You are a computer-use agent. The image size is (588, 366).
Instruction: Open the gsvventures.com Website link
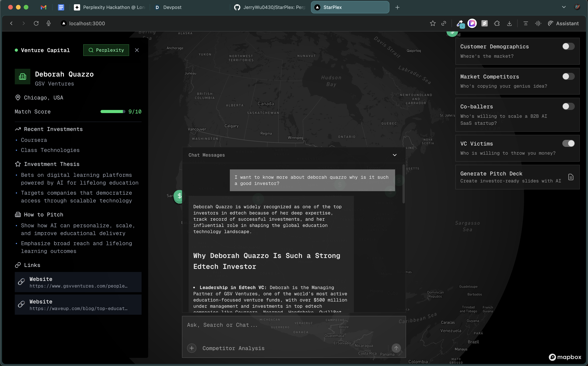[78, 282]
